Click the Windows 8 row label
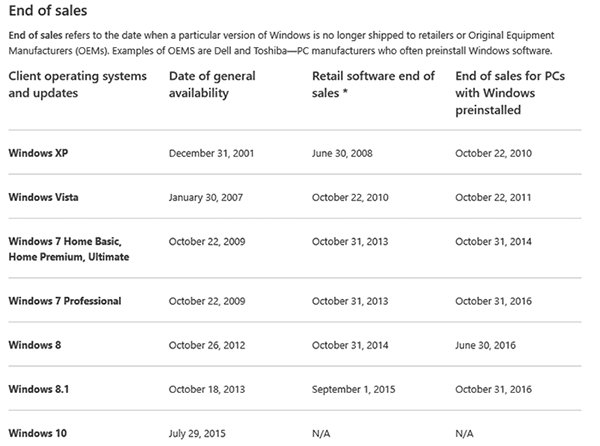 [x=35, y=345]
